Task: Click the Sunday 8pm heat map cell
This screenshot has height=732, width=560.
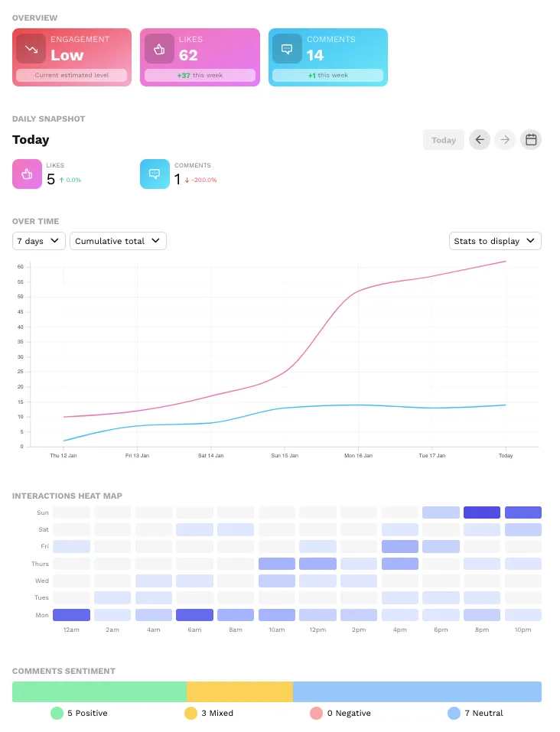Action: click(482, 512)
